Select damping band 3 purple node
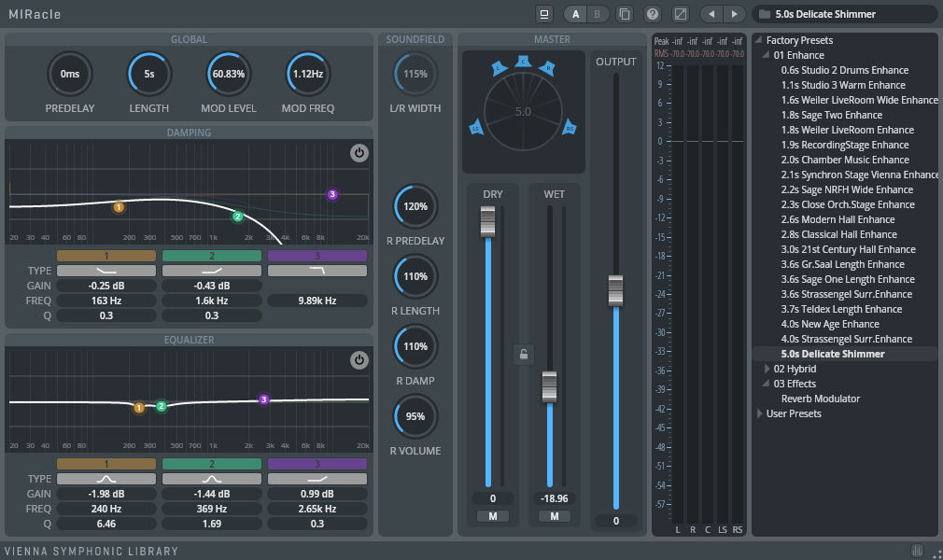This screenshot has height=560, width=943. [x=332, y=194]
